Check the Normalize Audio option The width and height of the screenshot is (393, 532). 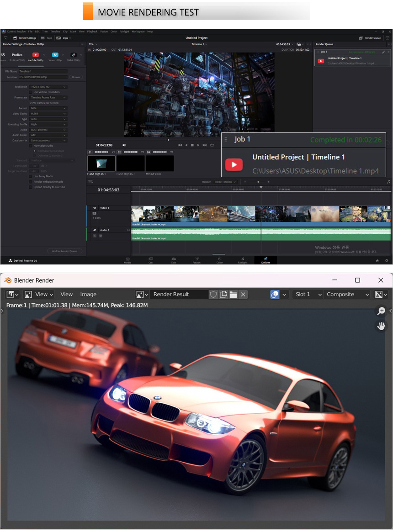tap(31, 146)
